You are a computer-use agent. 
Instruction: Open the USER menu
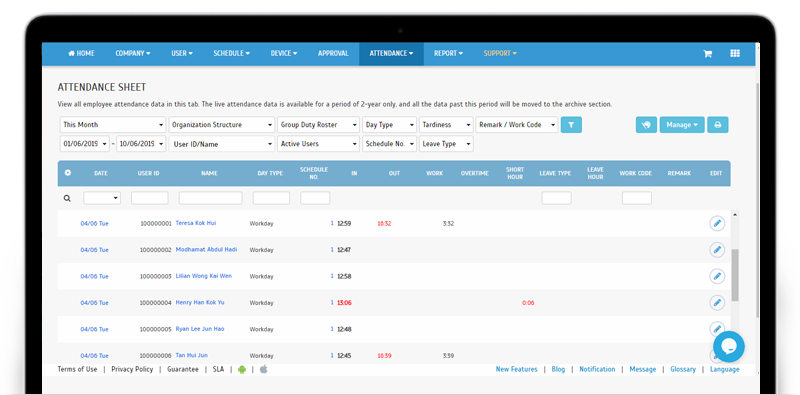tap(182, 54)
